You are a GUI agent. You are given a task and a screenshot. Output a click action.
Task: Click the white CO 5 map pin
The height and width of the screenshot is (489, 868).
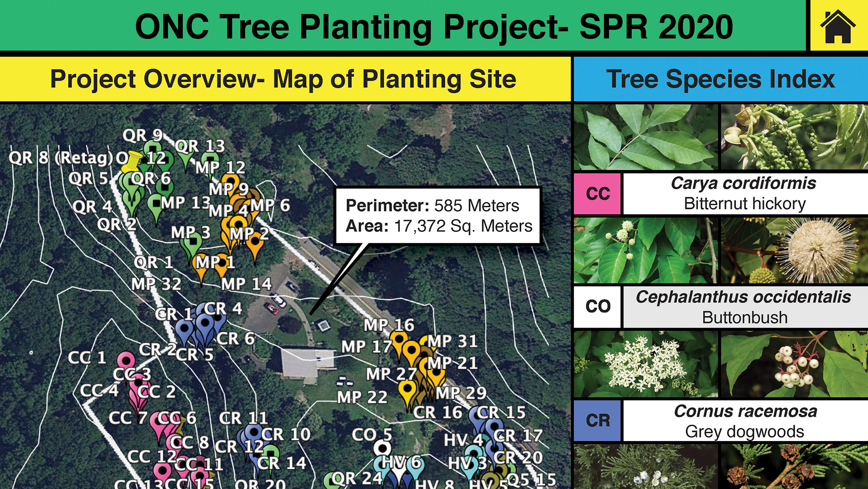pyautogui.click(x=382, y=449)
